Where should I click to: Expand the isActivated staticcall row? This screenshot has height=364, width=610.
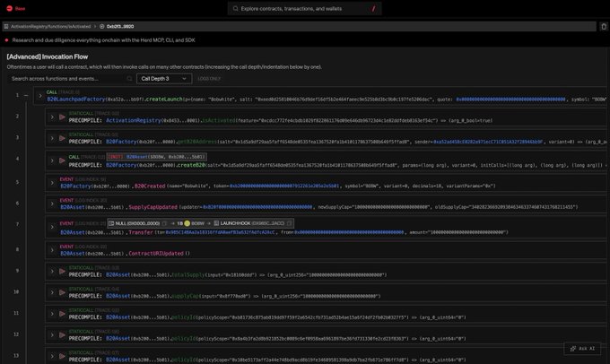tap(52, 117)
